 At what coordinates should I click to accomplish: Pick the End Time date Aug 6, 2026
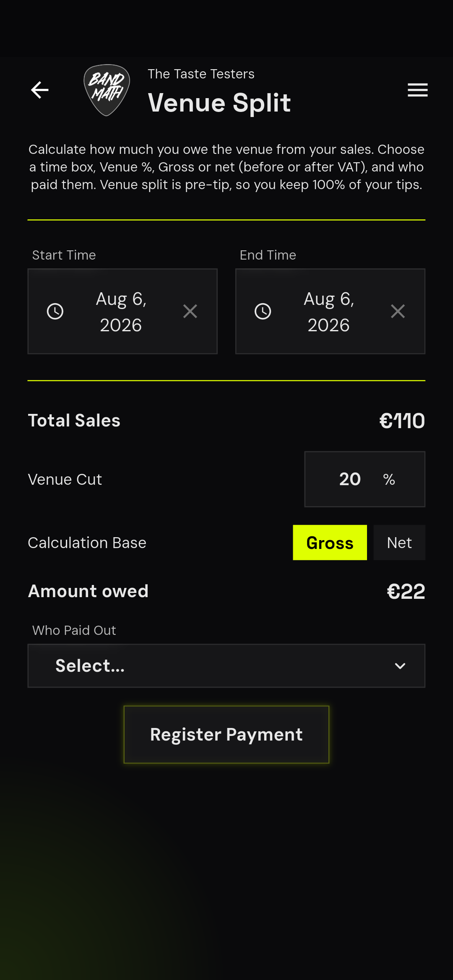pyautogui.click(x=329, y=312)
